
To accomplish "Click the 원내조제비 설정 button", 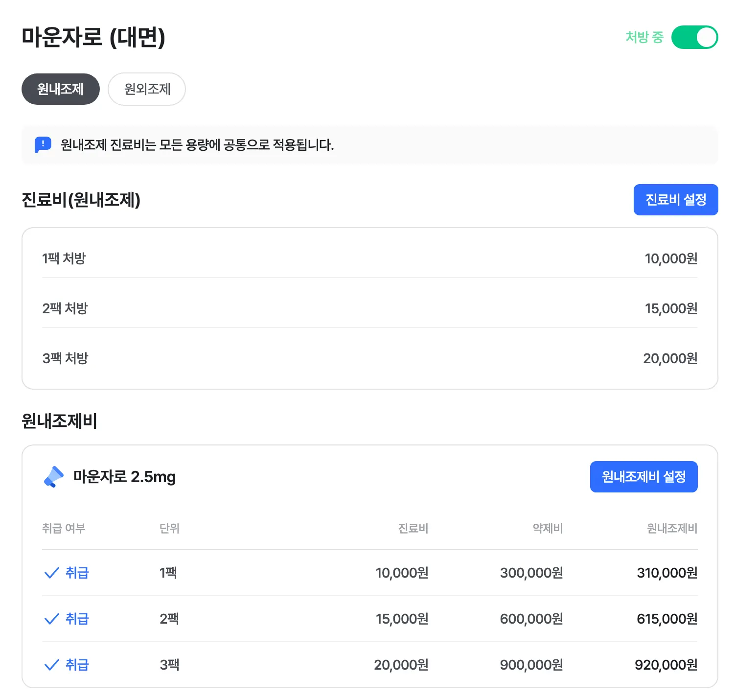I will pos(643,477).
